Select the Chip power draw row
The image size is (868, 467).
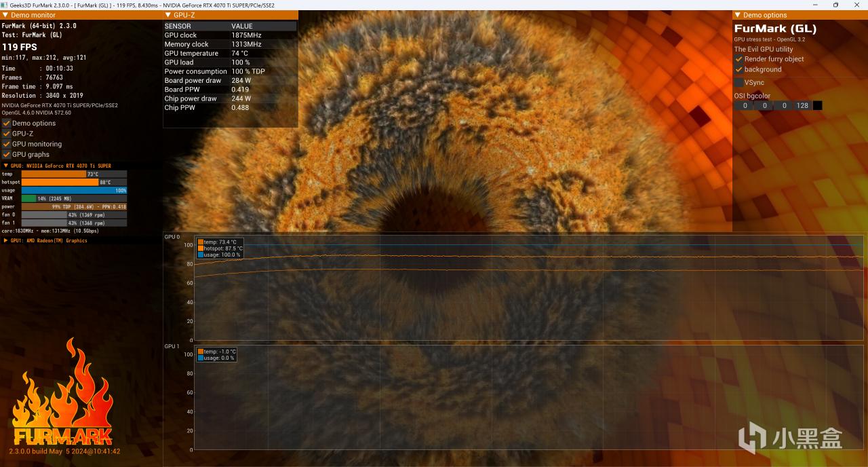(x=230, y=98)
